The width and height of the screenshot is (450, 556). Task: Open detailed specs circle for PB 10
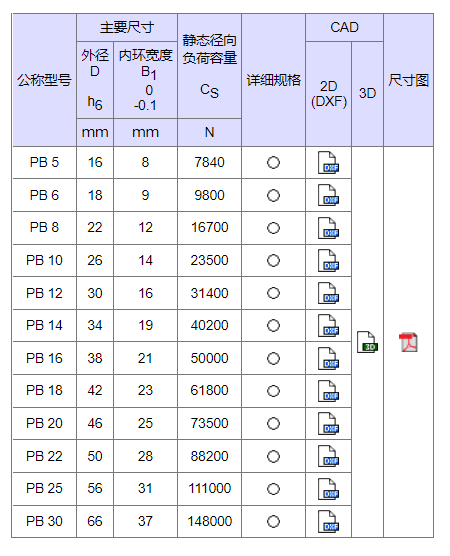point(273,261)
